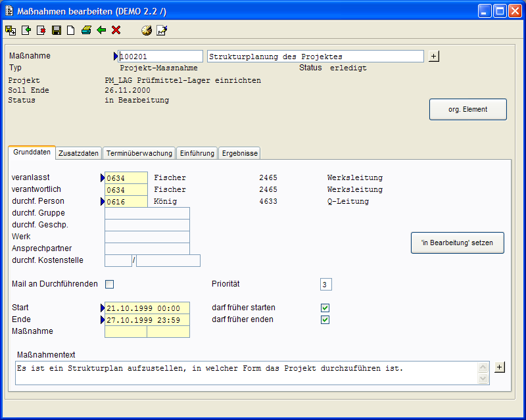The image size is (526, 420).
Task: Expand Maßnahme title with plus button
Action: pos(433,57)
